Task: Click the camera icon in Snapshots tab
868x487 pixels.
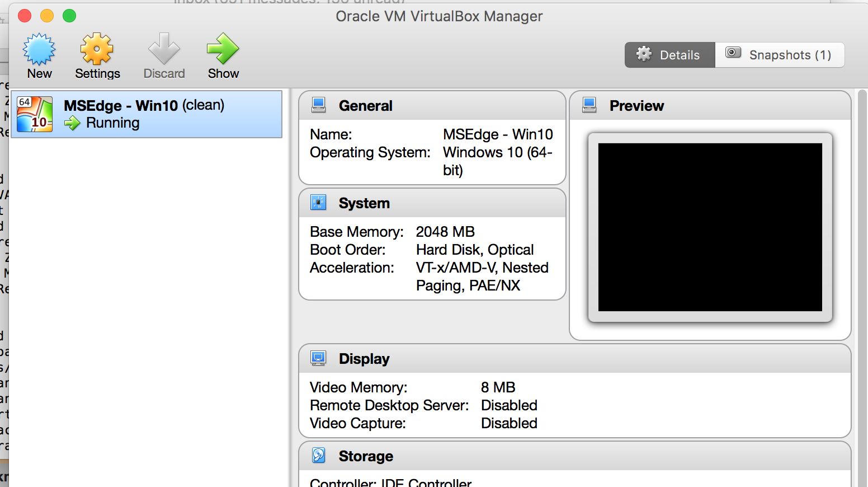Action: point(733,53)
